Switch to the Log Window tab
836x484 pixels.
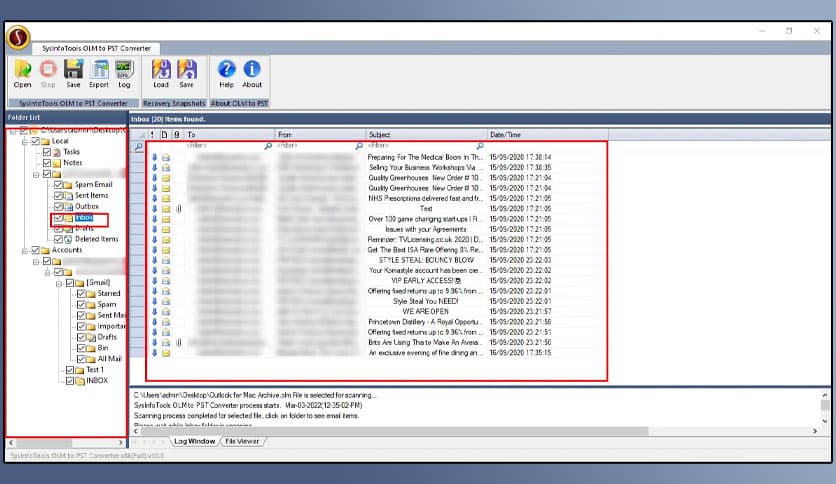195,441
